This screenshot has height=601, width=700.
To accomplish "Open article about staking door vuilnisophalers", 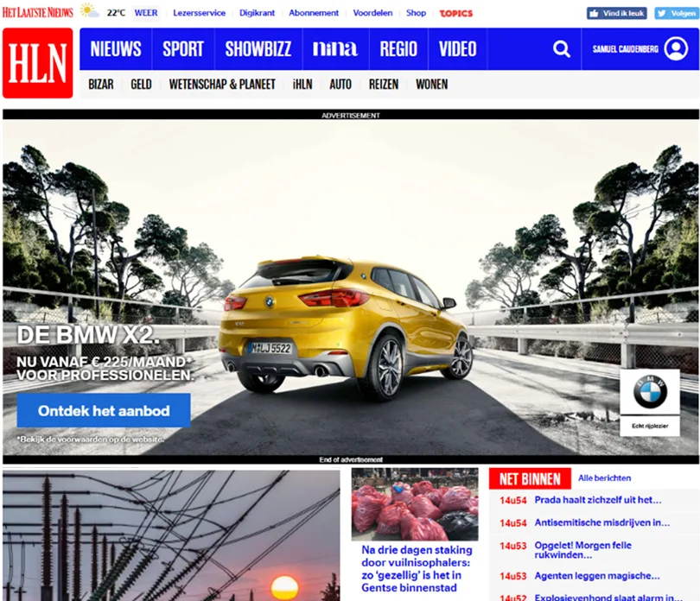I will [x=417, y=569].
